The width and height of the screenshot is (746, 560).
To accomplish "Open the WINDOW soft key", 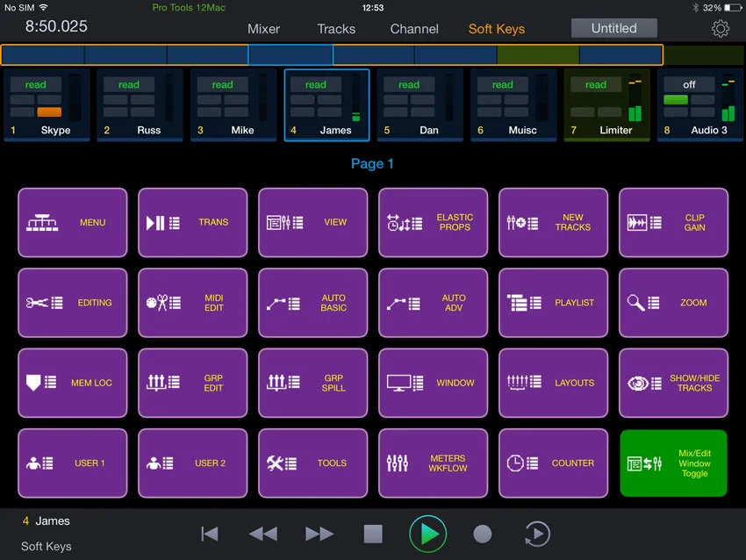I will [433, 383].
